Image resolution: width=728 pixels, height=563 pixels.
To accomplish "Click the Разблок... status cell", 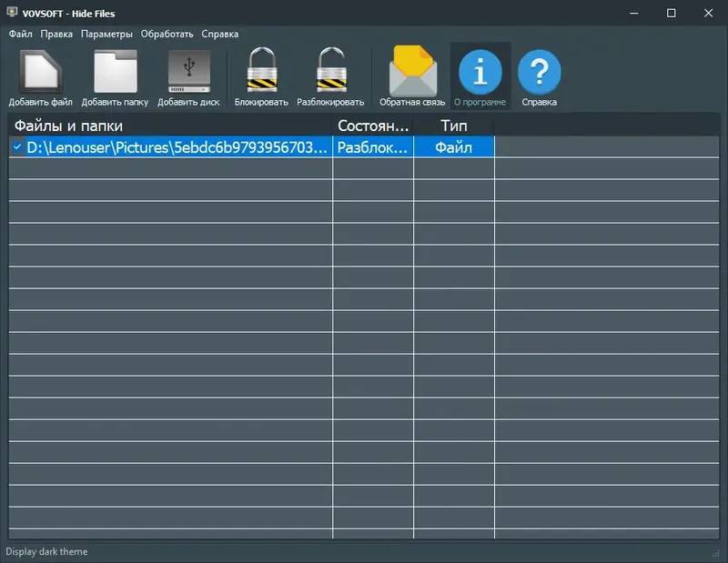I will (x=373, y=147).
